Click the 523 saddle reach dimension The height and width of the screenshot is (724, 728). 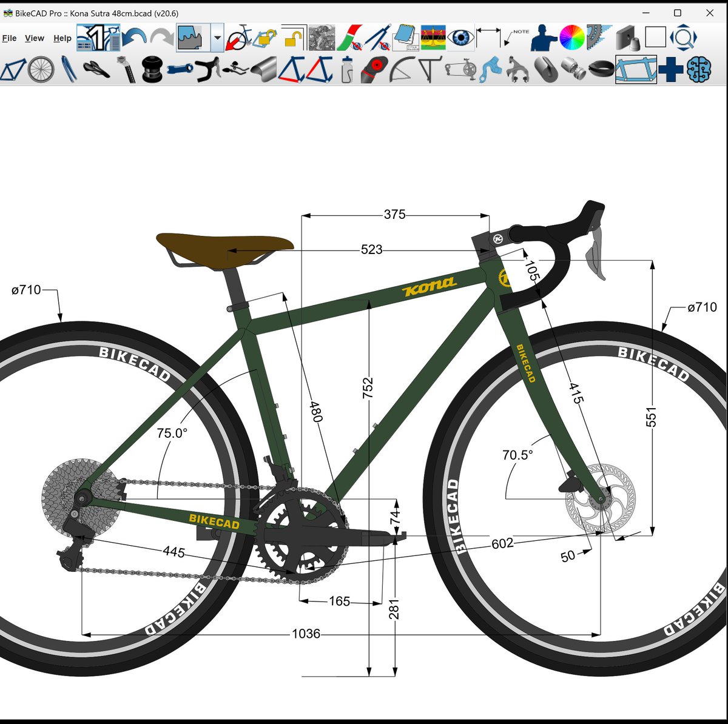[371, 249]
